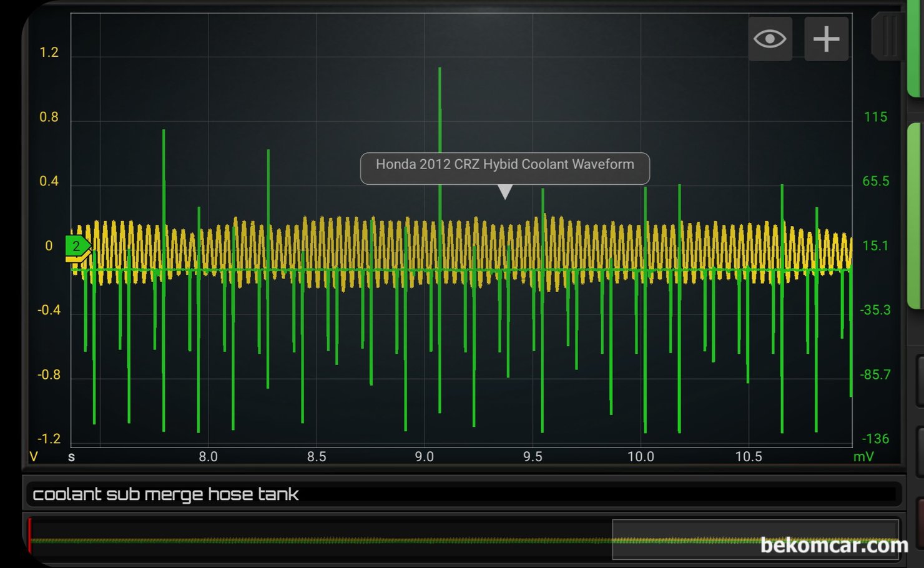Click the 9.0 label on time axis
The height and width of the screenshot is (568, 924).
pos(424,457)
